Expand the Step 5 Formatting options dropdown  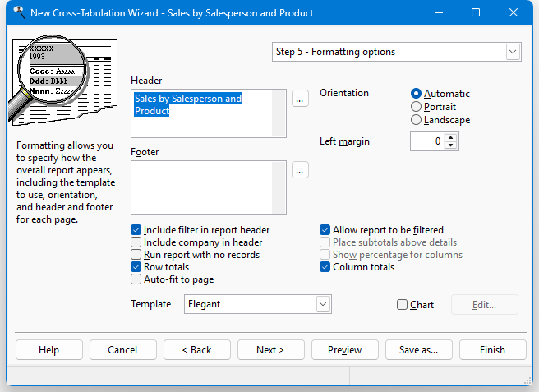514,52
